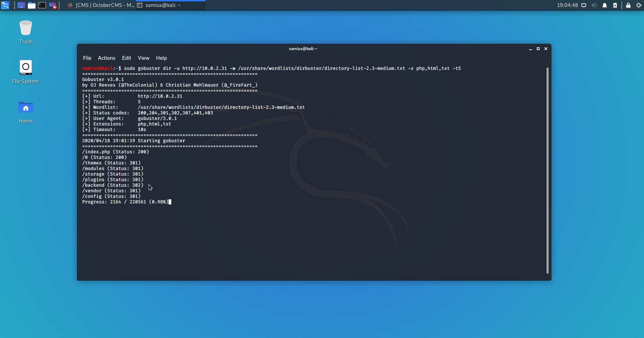Switch to the samiux@kali terminal task
This screenshot has width=644, height=338.
coord(171,5)
